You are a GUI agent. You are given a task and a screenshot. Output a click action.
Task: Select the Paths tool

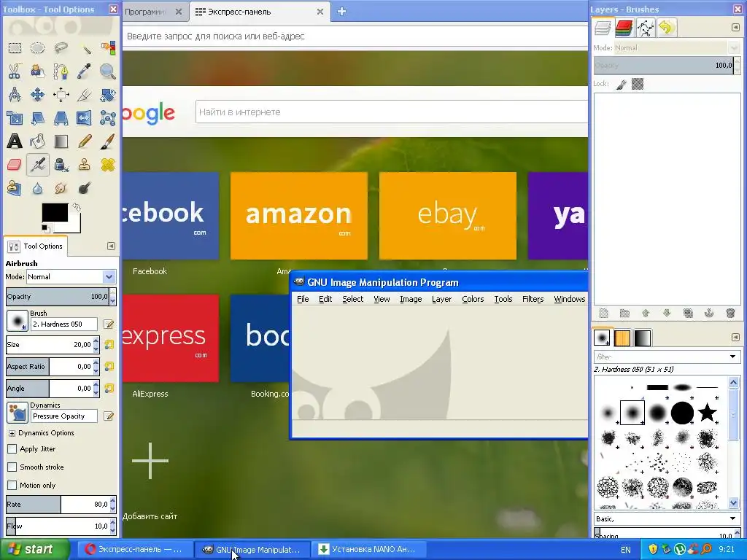pyautogui.click(x=61, y=71)
